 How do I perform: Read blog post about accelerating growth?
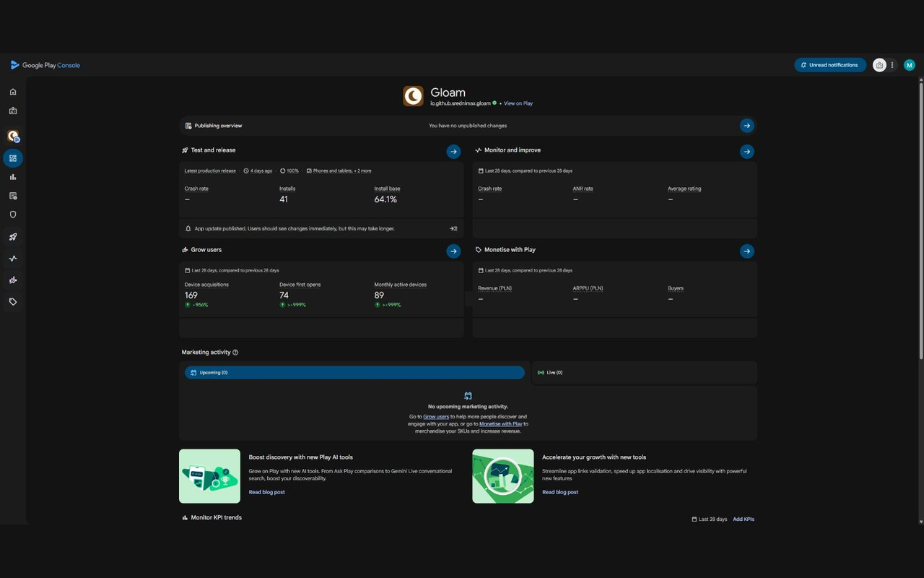pos(560,492)
